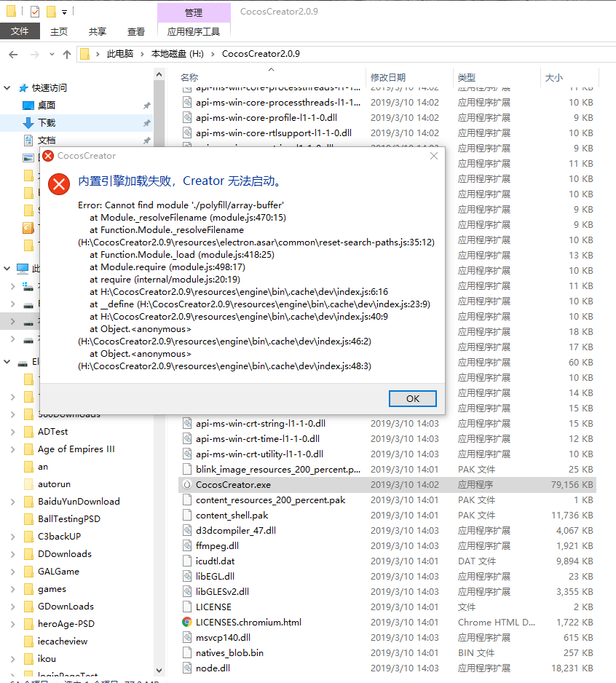Click the LICENSE file icon
Viewport: 616px width, 683px height.
(x=187, y=607)
